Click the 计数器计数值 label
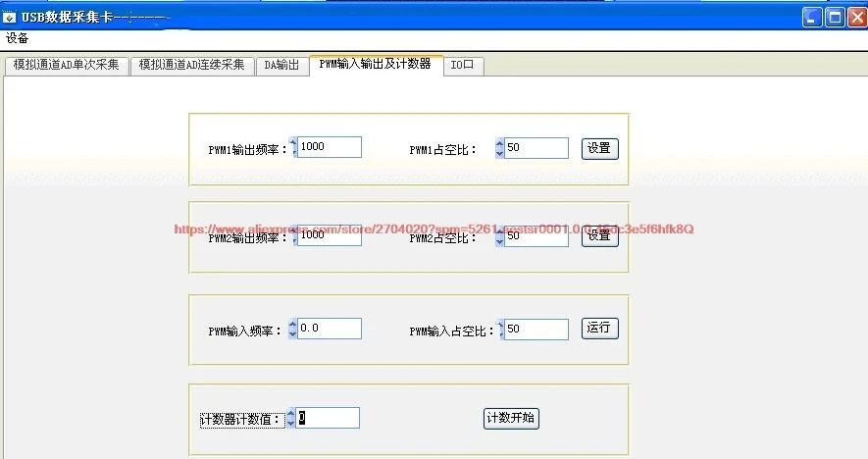 click(242, 420)
